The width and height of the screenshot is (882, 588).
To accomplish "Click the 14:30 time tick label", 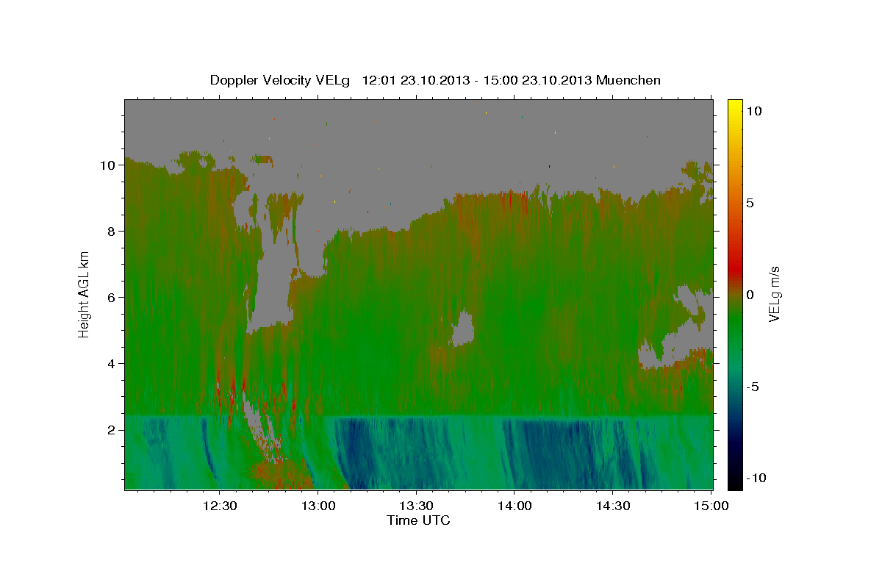I will (613, 506).
